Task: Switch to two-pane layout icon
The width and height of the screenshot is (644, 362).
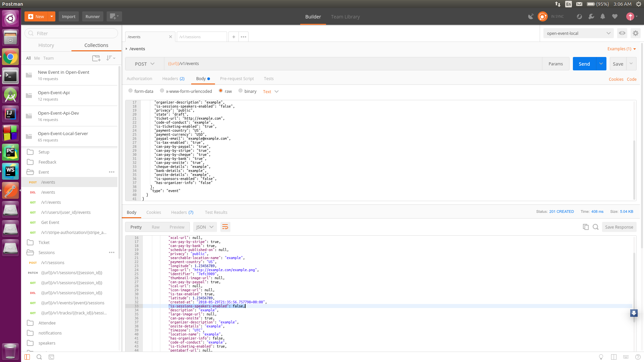Action: click(x=614, y=357)
